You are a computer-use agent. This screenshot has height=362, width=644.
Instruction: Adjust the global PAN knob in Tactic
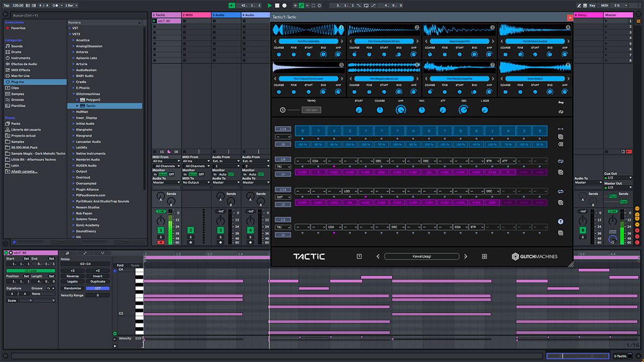pos(422,110)
